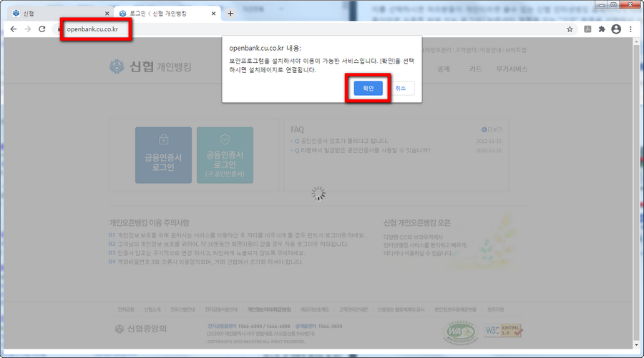This screenshot has height=358, width=644.
Task: Open the 부가서비스 menu
Action: click(512, 69)
